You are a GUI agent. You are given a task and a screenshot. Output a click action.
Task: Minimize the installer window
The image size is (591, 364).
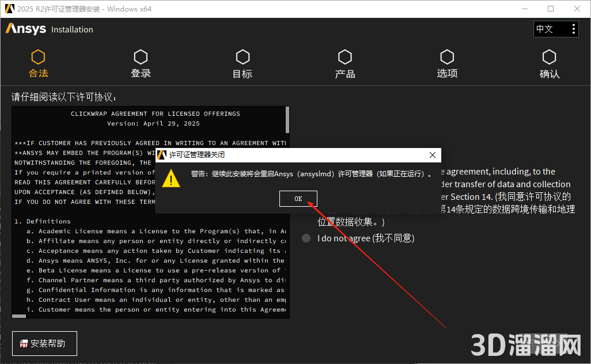pyautogui.click(x=524, y=9)
